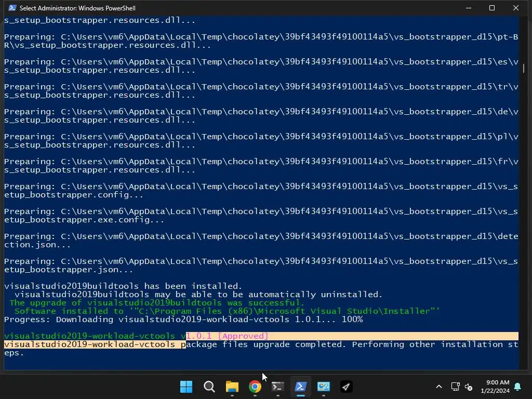The height and width of the screenshot is (399, 532).
Task: Click the Preparing line ending 'd15\dete'
Action: (x=261, y=236)
